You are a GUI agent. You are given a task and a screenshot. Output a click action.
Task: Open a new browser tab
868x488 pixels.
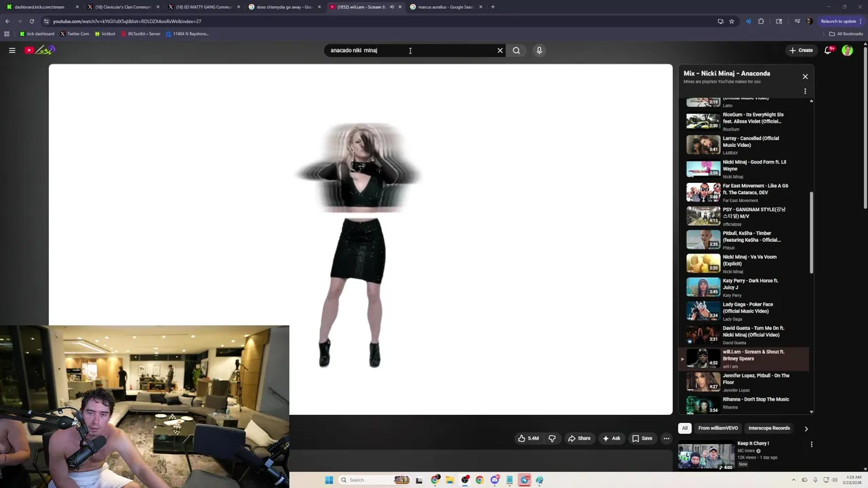pos(493,7)
